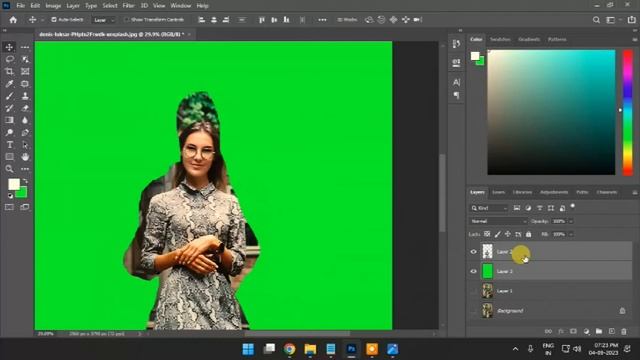
Task: Change screen mode icon in toolbox
Action: tap(25, 207)
